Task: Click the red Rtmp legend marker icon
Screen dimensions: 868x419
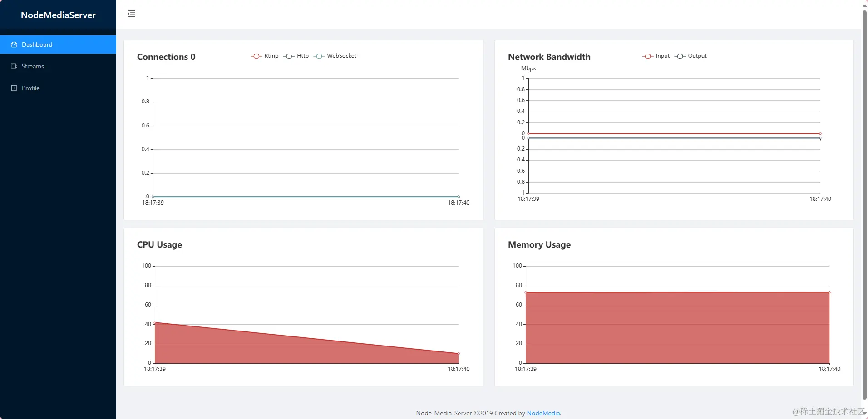Action: point(256,56)
